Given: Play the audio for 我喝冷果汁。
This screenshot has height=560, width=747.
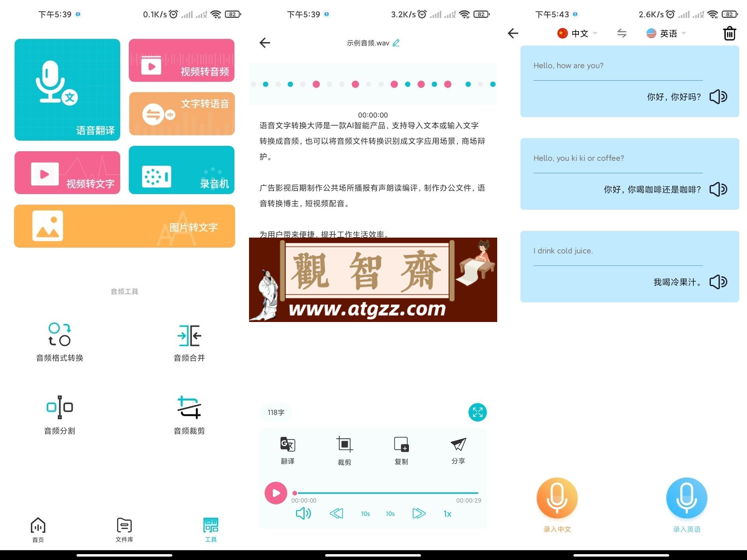Looking at the screenshot, I should (x=718, y=282).
